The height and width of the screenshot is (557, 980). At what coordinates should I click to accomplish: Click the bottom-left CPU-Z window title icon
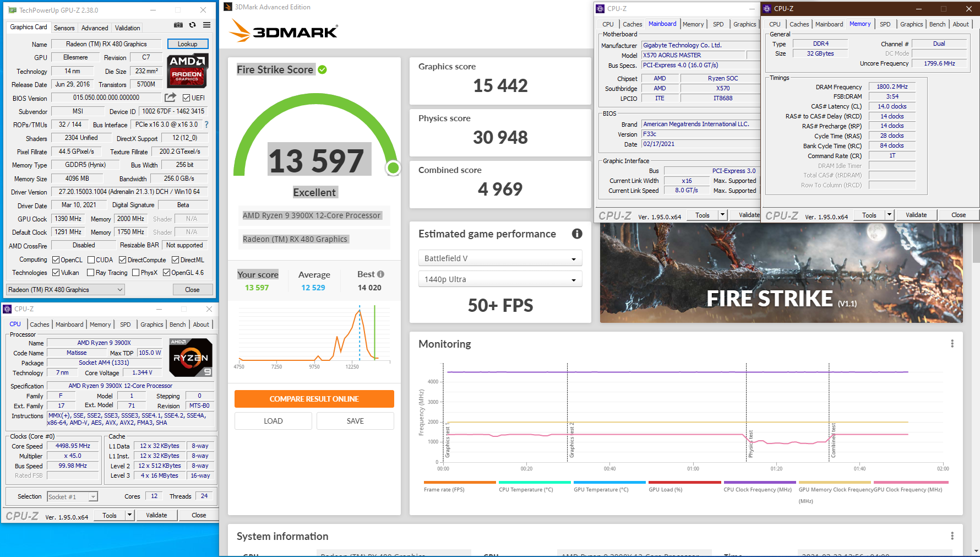pos(7,309)
